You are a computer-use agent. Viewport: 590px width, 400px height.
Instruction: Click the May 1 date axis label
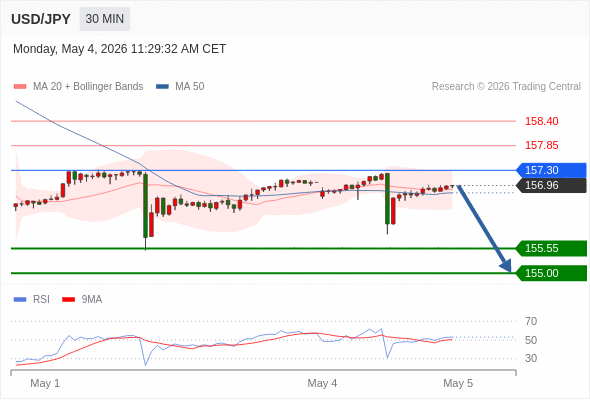[x=45, y=383]
